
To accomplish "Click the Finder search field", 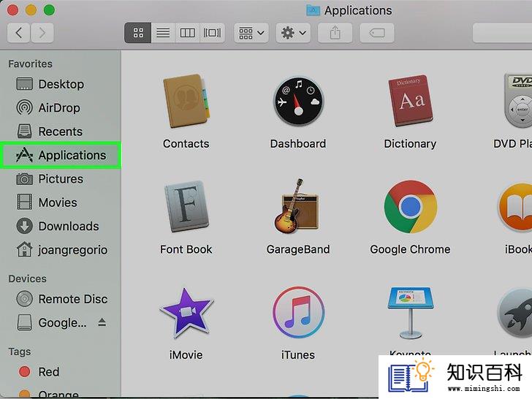I will pos(503,33).
